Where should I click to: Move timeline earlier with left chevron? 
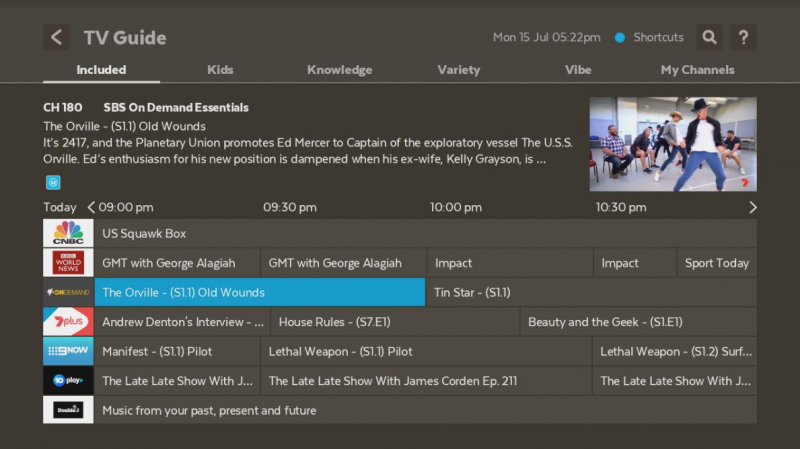pyautogui.click(x=91, y=207)
